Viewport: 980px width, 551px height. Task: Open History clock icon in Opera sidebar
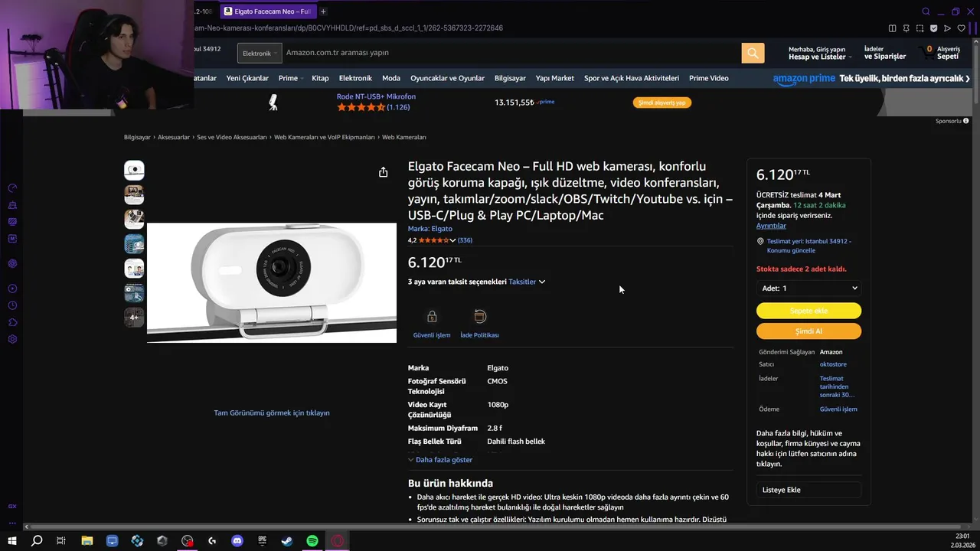pos(12,305)
